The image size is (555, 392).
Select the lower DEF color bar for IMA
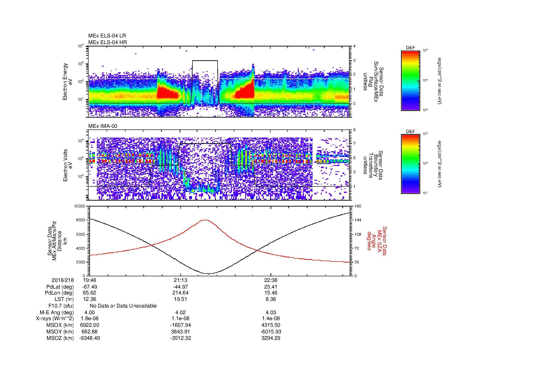[410, 164]
